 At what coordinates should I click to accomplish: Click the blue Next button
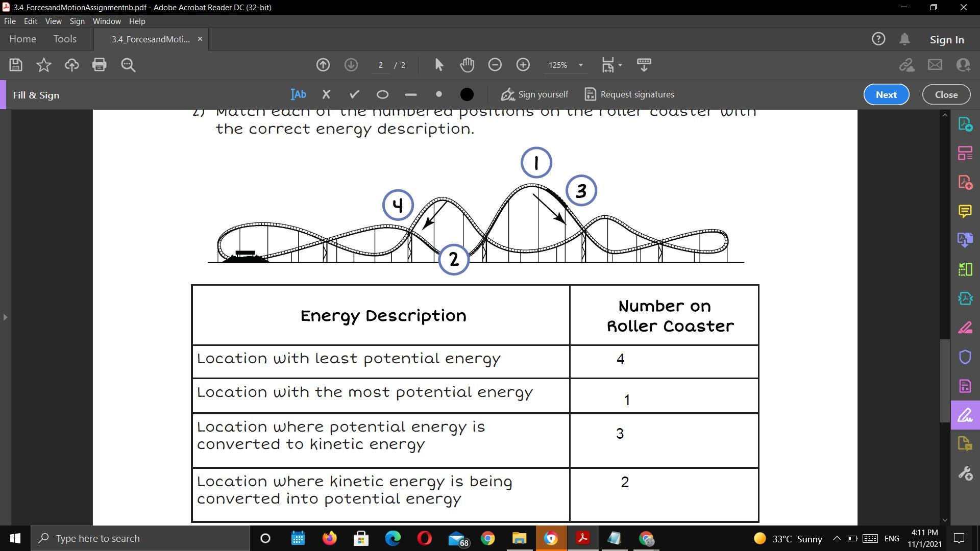pyautogui.click(x=886, y=95)
